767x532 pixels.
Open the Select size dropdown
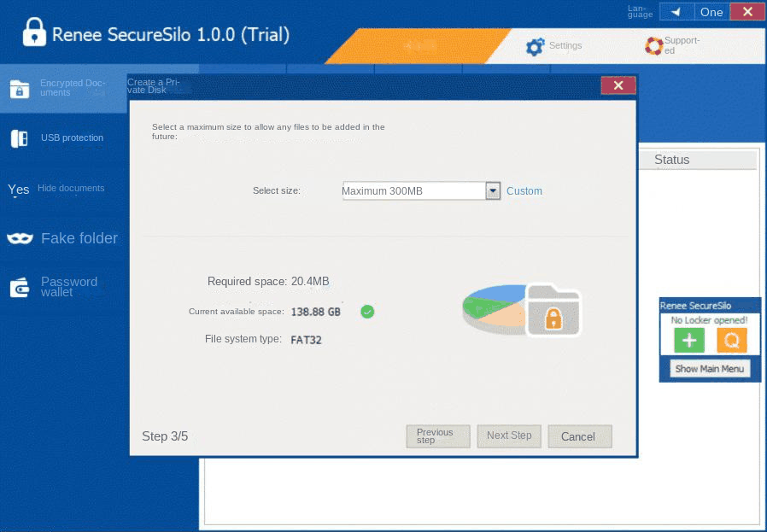(x=493, y=190)
